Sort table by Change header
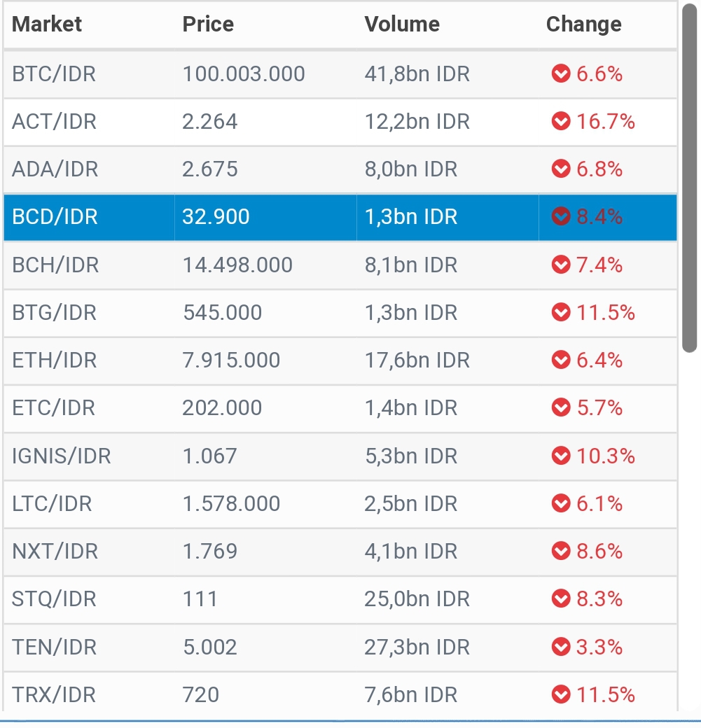701x728 pixels. tap(583, 24)
